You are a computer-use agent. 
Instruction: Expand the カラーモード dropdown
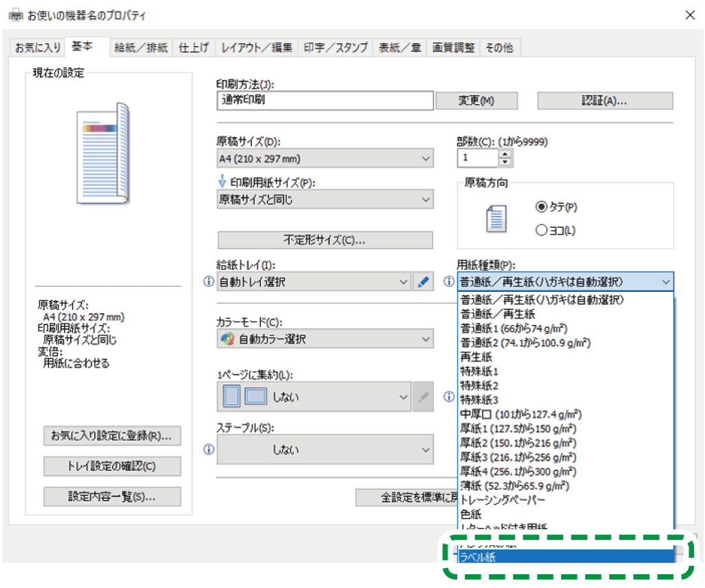(325, 339)
